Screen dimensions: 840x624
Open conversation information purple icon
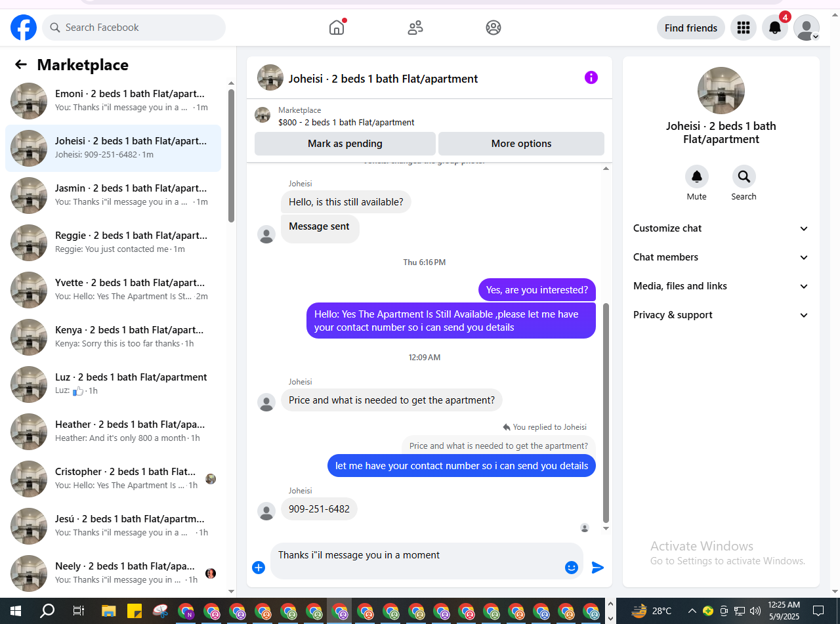click(x=591, y=77)
